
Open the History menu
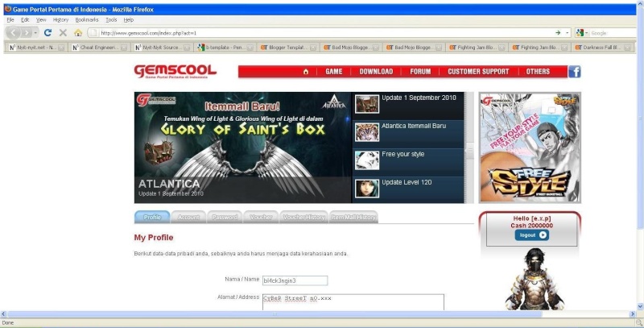[x=60, y=19]
